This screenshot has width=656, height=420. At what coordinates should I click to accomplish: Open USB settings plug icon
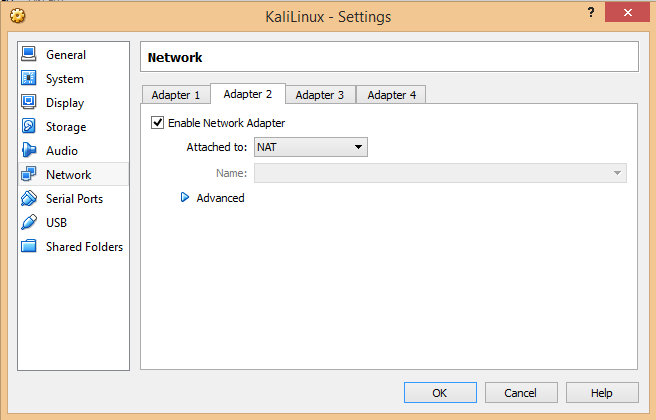click(x=28, y=222)
